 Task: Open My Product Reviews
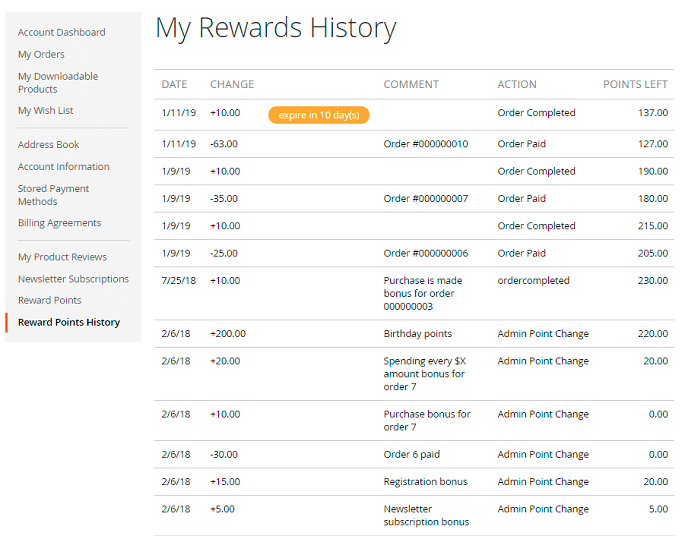tap(62, 257)
